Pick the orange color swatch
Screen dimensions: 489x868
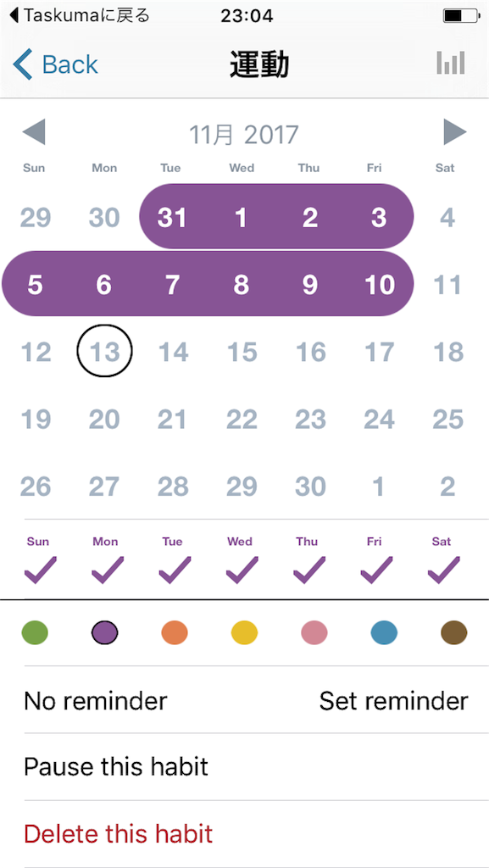pos(175,632)
